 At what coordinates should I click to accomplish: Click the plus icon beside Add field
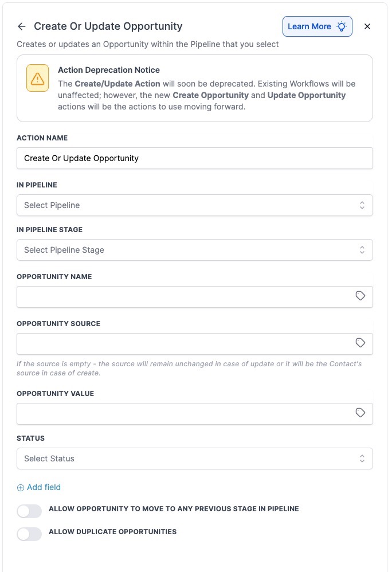coord(21,488)
